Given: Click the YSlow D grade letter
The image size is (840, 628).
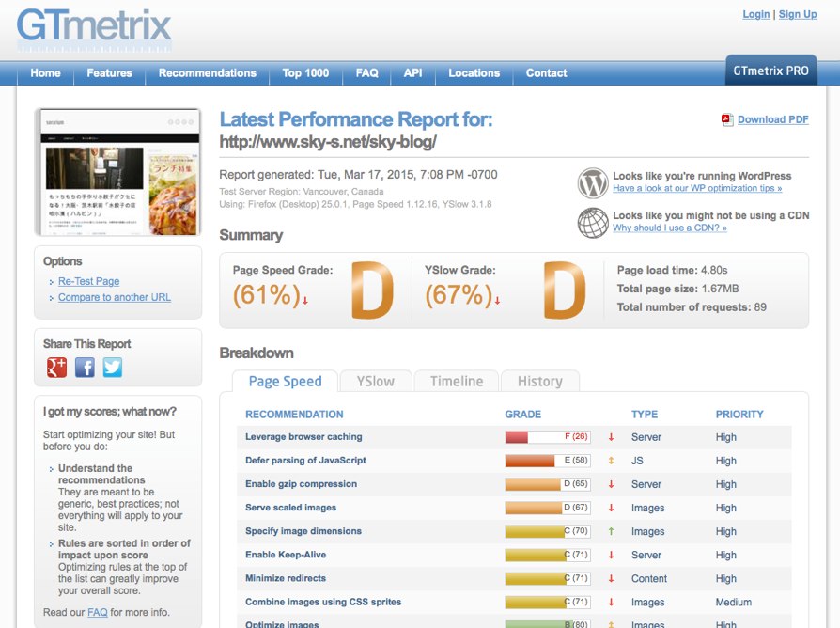Looking at the screenshot, I should click(x=565, y=290).
